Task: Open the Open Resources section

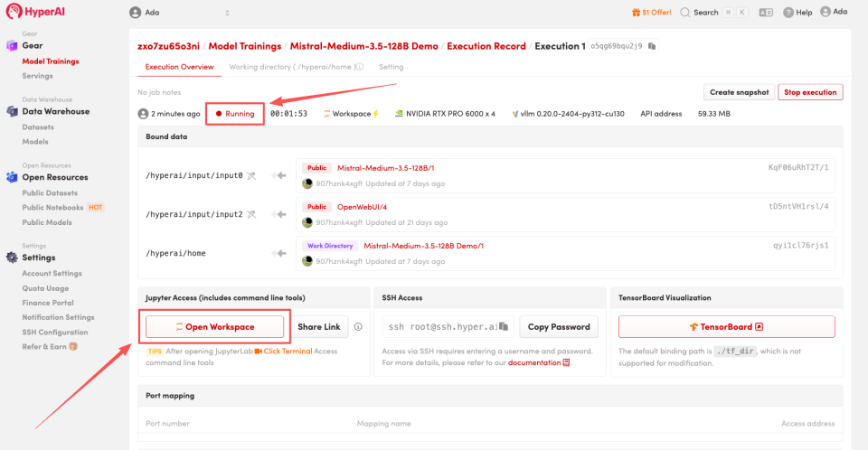Action: [55, 177]
